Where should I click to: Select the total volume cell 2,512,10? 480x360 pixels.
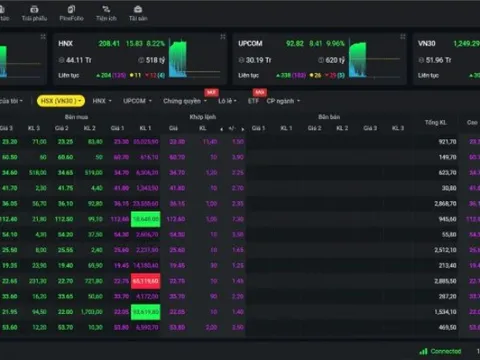[x=445, y=250]
